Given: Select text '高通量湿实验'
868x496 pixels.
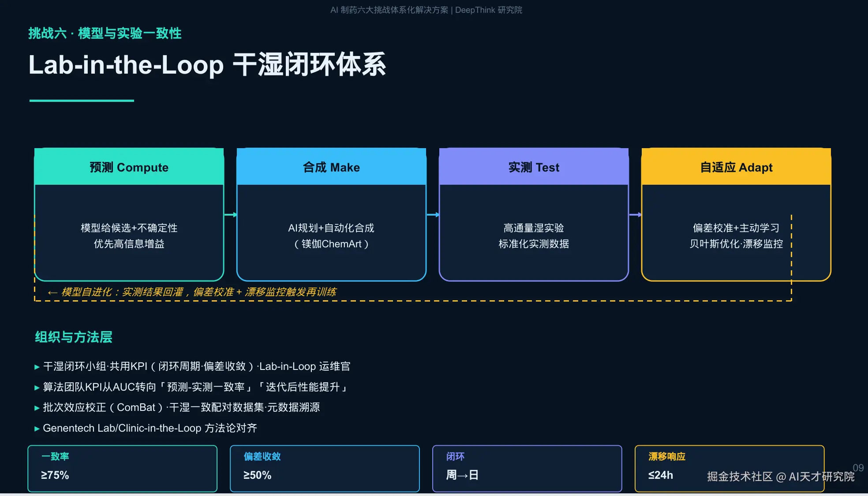Looking at the screenshot, I should [534, 228].
